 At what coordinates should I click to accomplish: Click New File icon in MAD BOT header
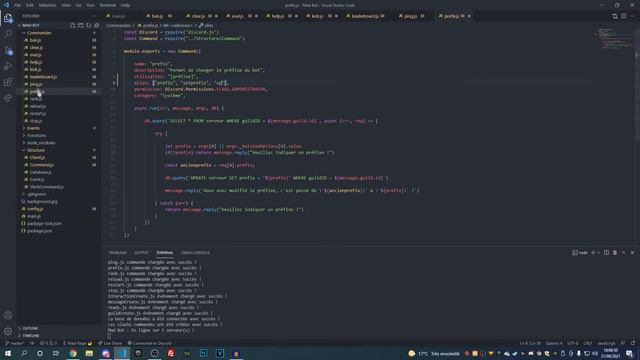pos(73,25)
